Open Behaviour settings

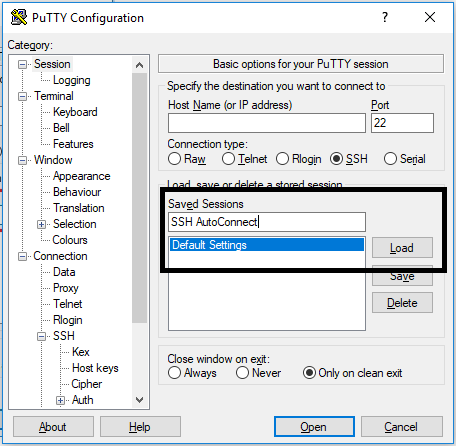pos(77,192)
